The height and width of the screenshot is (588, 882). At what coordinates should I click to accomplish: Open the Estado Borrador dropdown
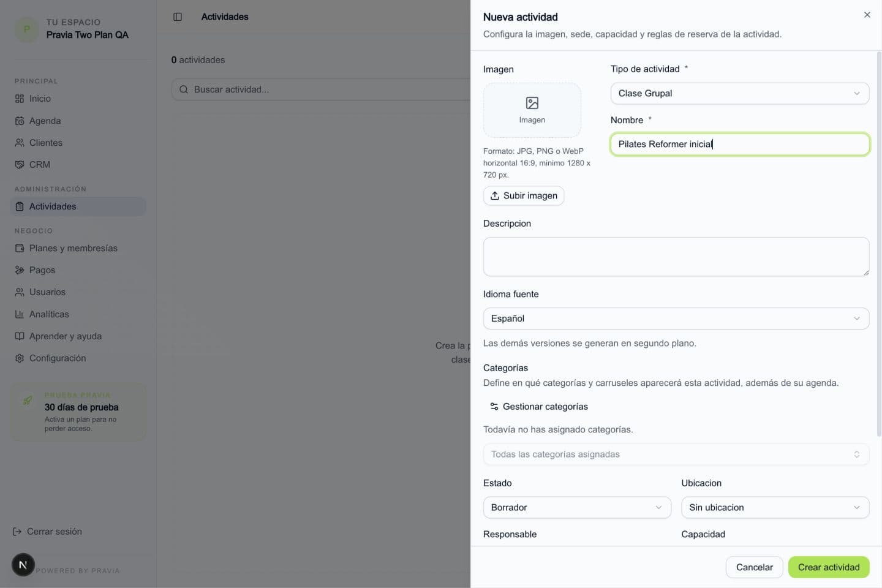tap(577, 507)
